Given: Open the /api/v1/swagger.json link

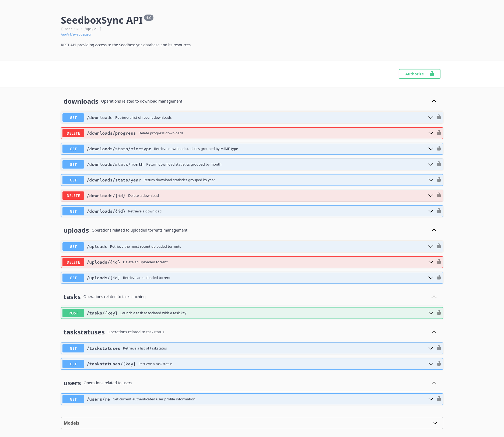Looking at the screenshot, I should click(76, 34).
